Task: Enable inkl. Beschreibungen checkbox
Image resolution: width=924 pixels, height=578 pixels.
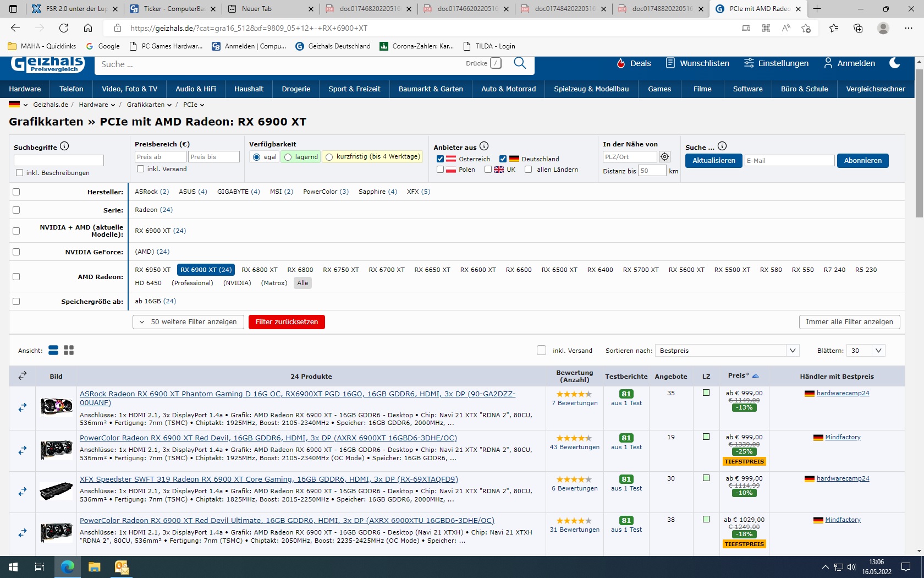Action: pyautogui.click(x=20, y=173)
